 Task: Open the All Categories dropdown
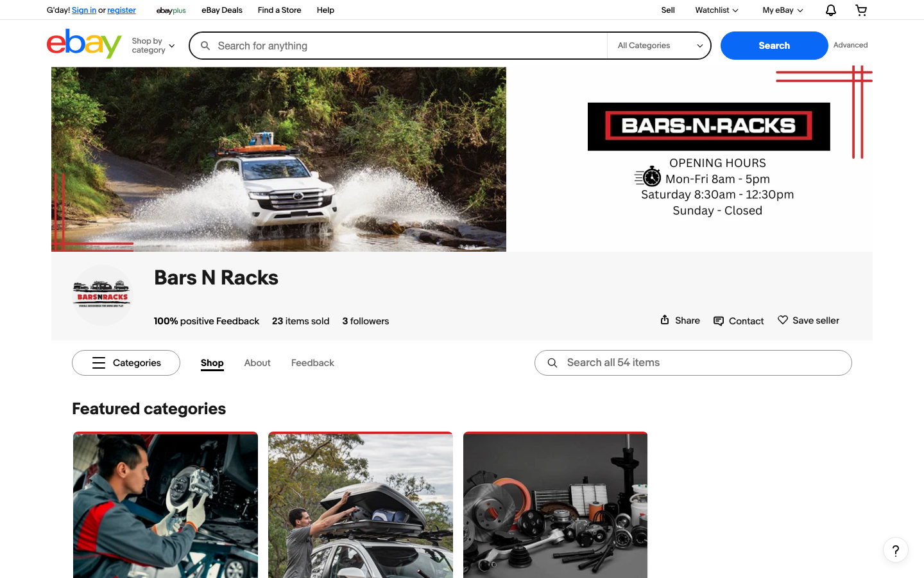pos(659,46)
